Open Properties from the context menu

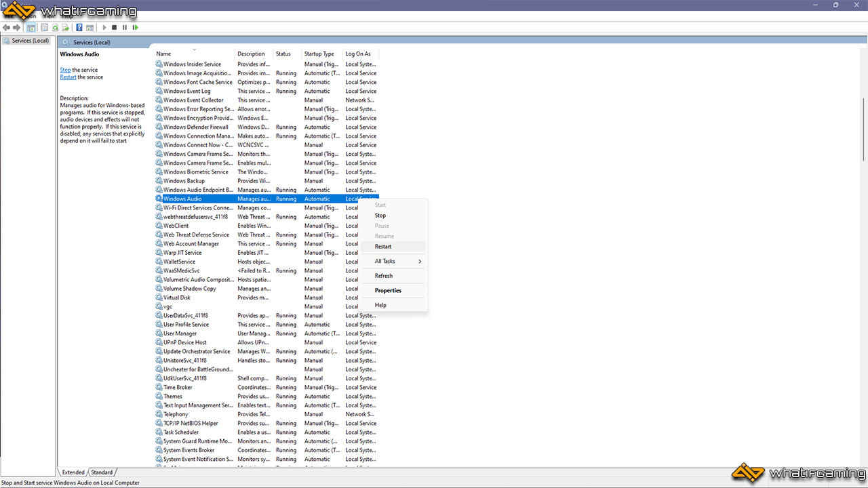[394, 291]
